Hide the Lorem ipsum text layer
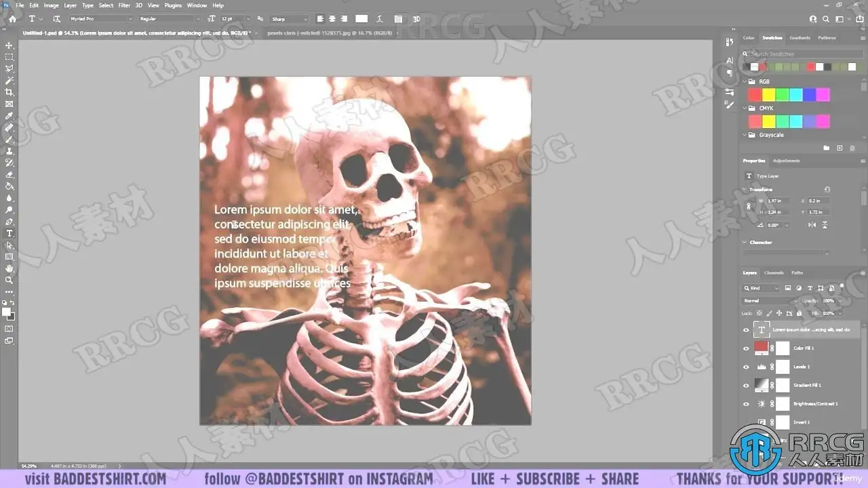Viewport: 868px width, 488px height. point(746,330)
